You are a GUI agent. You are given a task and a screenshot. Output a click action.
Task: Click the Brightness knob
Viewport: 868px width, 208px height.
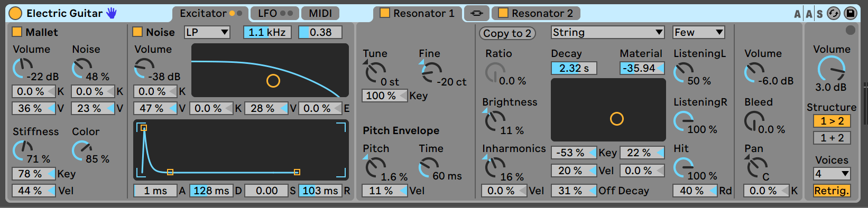point(495,121)
